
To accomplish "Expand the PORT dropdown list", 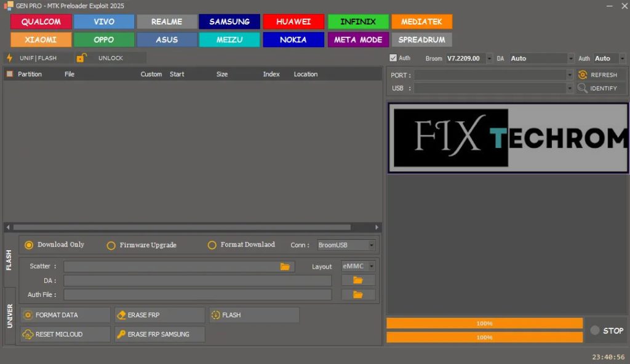I will point(569,75).
